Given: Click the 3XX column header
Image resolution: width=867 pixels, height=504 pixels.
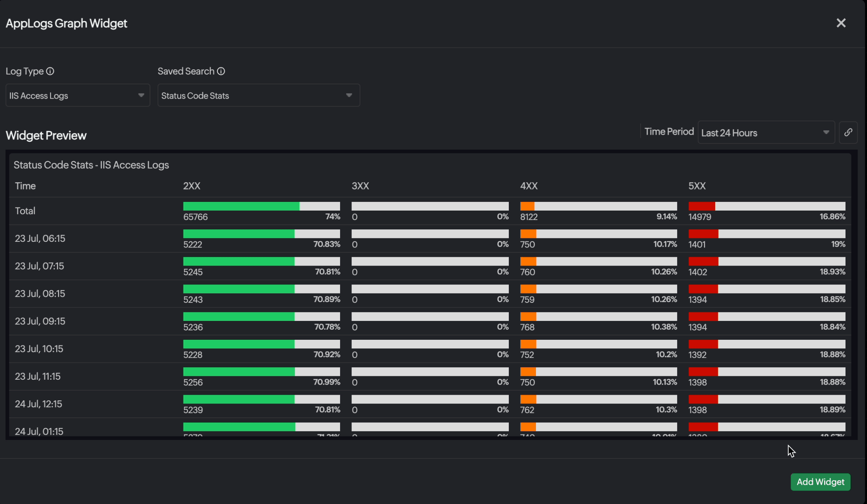Looking at the screenshot, I should pos(360,186).
